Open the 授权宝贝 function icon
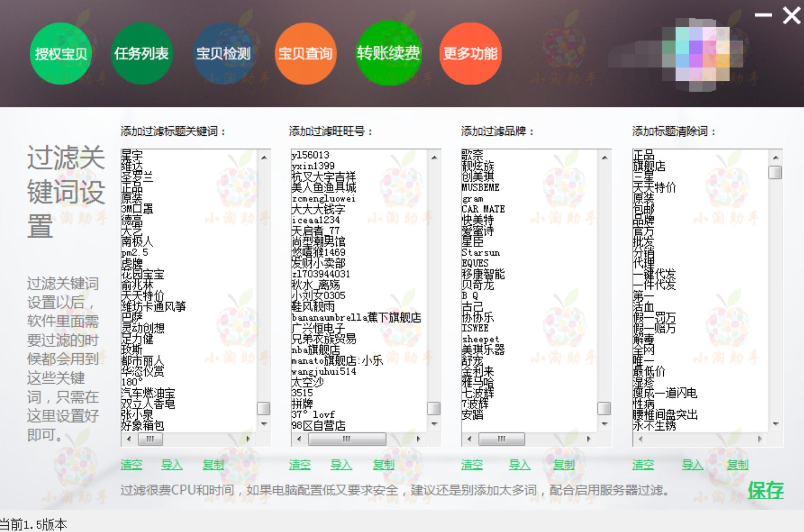The image size is (804, 532). tap(61, 54)
